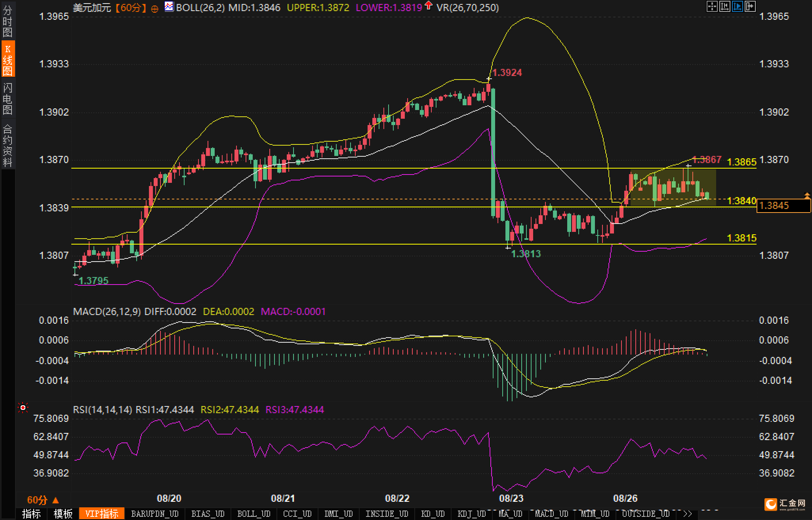Click the 1.3867 recent high marker
The image size is (812, 520).
[707, 159]
